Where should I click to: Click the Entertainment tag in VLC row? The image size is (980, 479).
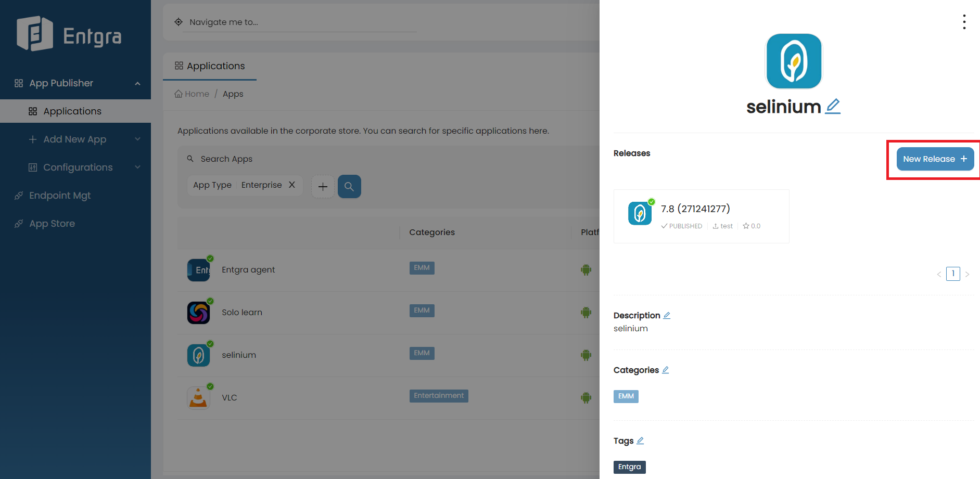tap(439, 396)
